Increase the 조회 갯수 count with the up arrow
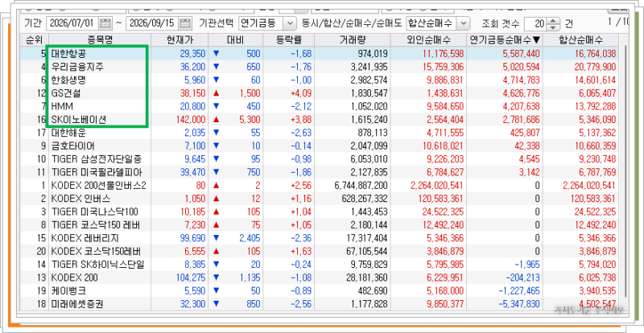This screenshot has height=333, width=644. pos(554,21)
